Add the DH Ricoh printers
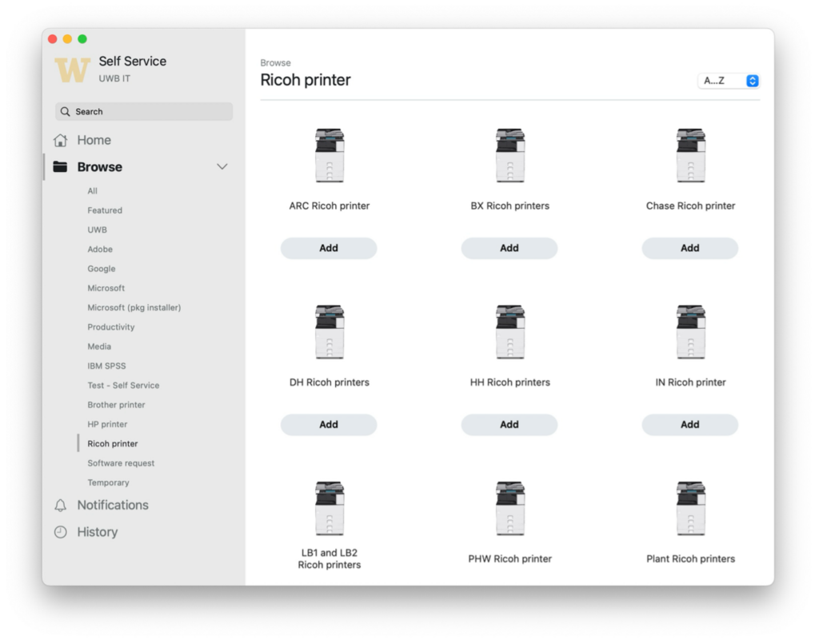The width and height of the screenshot is (819, 644). (x=329, y=425)
